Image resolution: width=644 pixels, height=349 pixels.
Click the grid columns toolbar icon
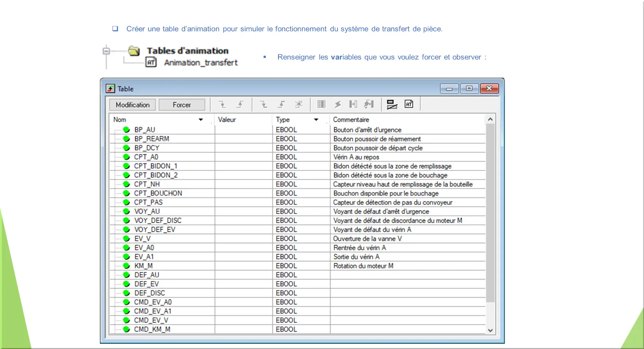[x=321, y=104]
